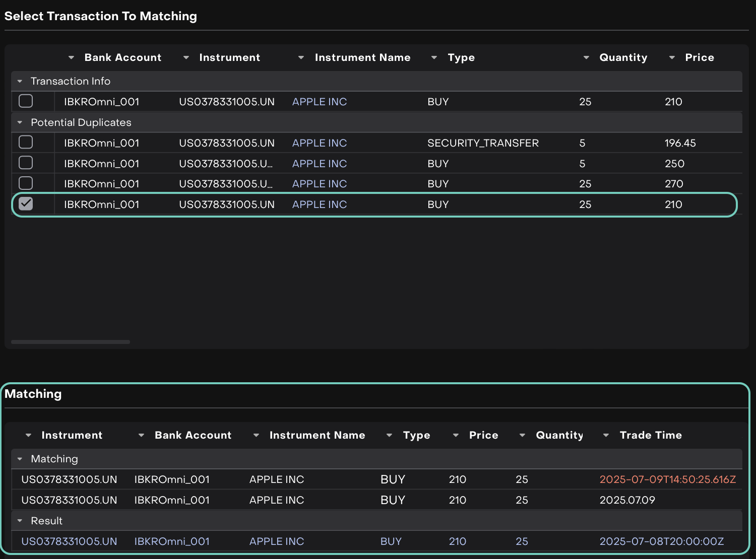Open the Instrument Name column menu arrow in top table
756x559 pixels.
point(301,58)
